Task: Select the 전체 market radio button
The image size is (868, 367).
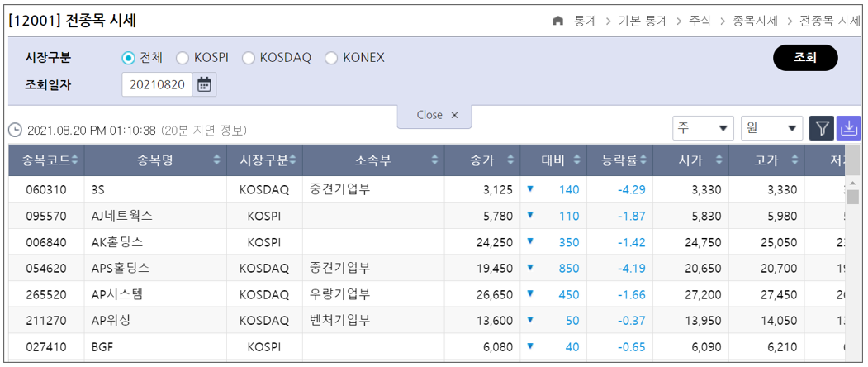Action: [128, 58]
